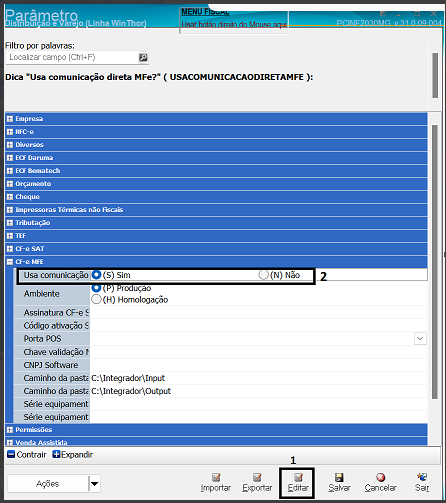Viewport: 446px width, 503px height.
Task: Expand the Empresa group
Action: coord(10,119)
